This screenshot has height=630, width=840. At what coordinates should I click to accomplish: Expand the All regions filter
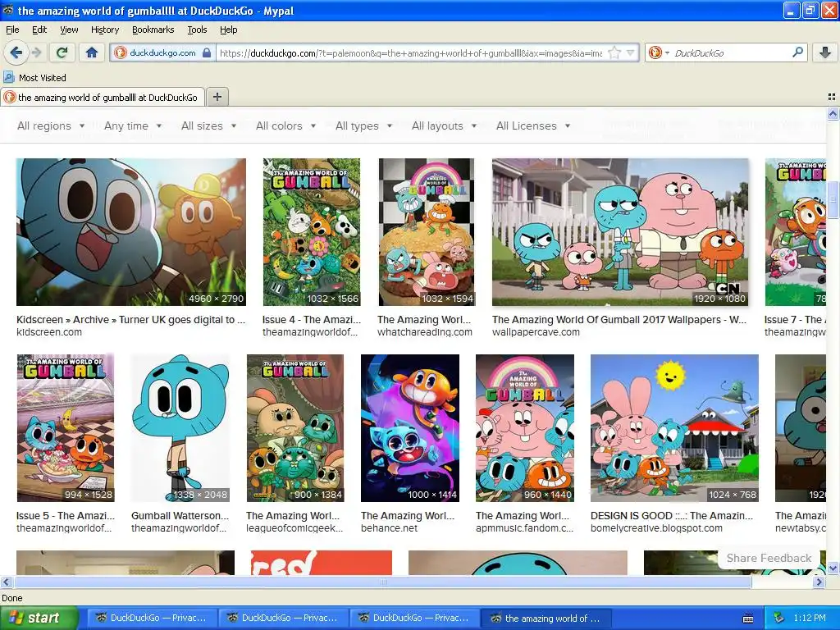coord(51,126)
